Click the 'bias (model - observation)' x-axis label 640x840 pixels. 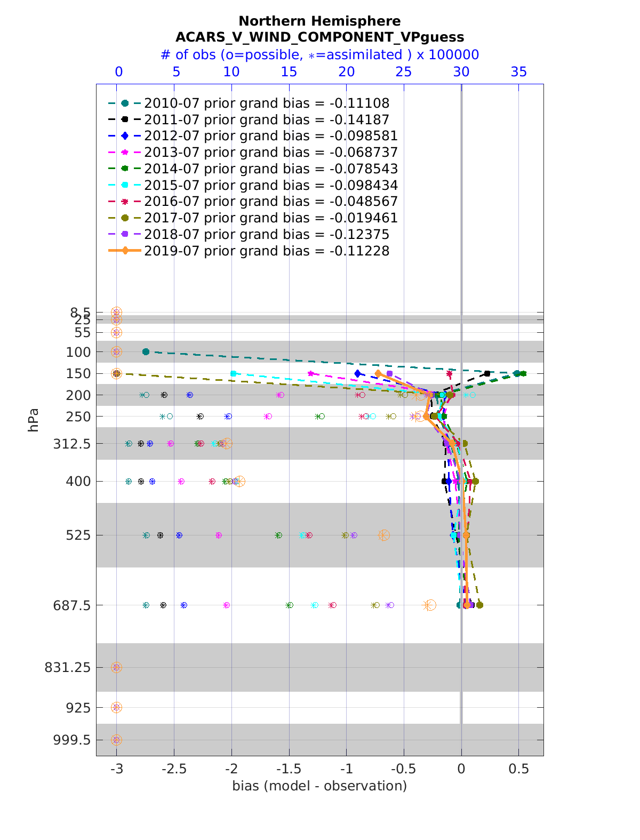coord(319,786)
